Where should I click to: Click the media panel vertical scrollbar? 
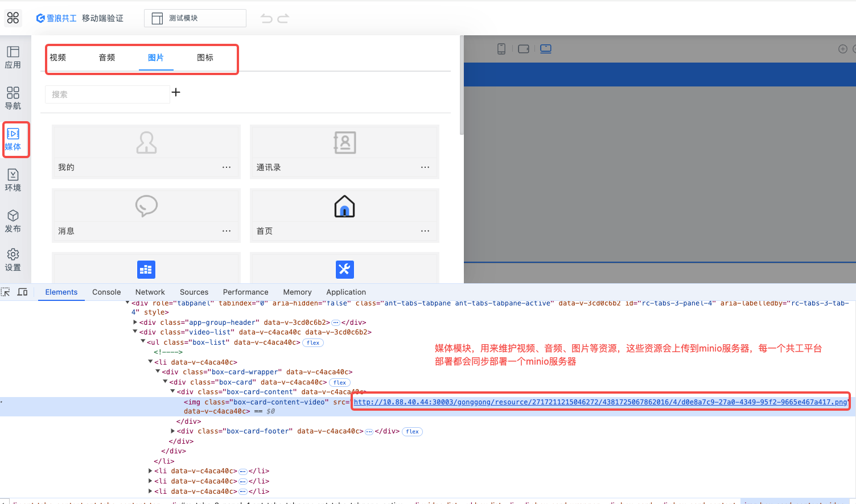click(x=462, y=85)
